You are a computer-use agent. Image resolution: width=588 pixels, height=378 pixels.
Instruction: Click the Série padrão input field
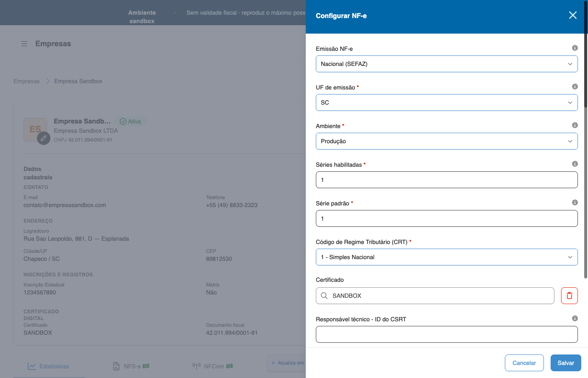447,218
